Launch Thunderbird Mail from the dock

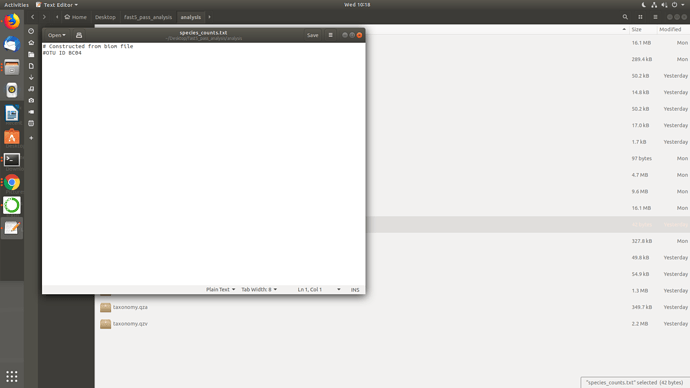click(x=12, y=44)
